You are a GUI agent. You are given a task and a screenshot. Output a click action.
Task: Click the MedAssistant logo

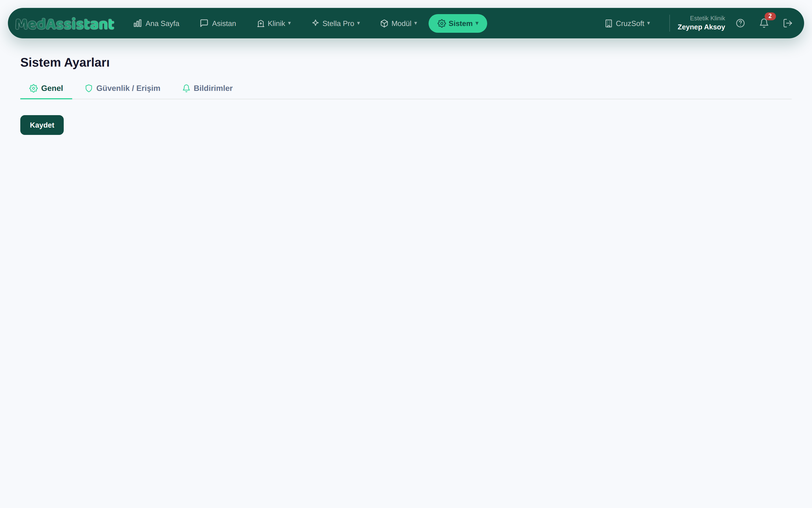click(65, 23)
